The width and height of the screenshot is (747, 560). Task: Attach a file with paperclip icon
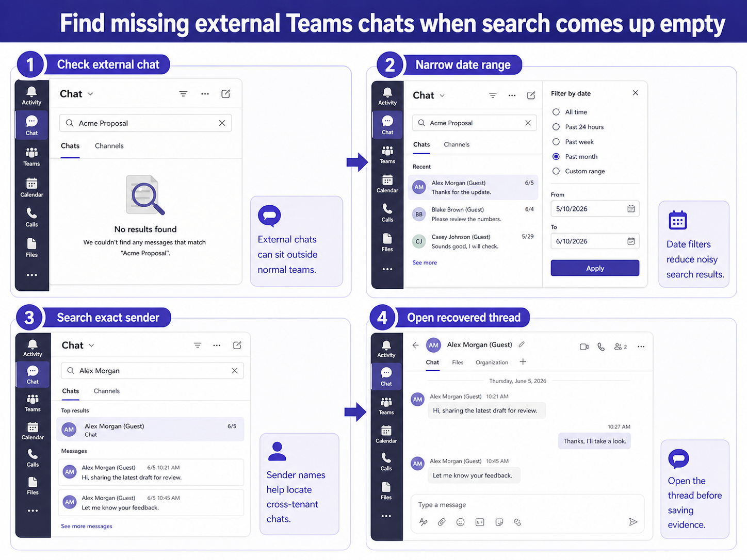(x=442, y=522)
